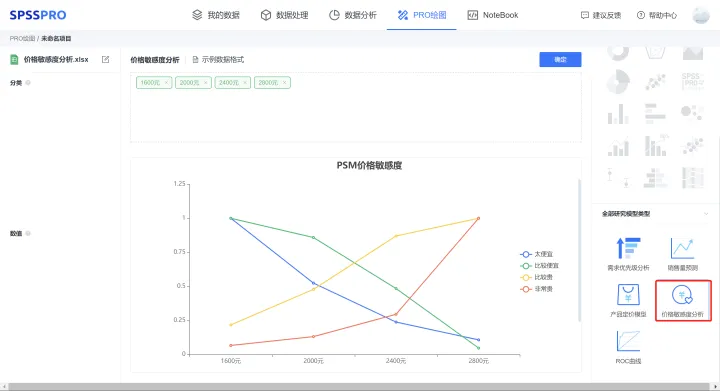
Task: Click the blue 确定 button
Action: pyautogui.click(x=560, y=59)
